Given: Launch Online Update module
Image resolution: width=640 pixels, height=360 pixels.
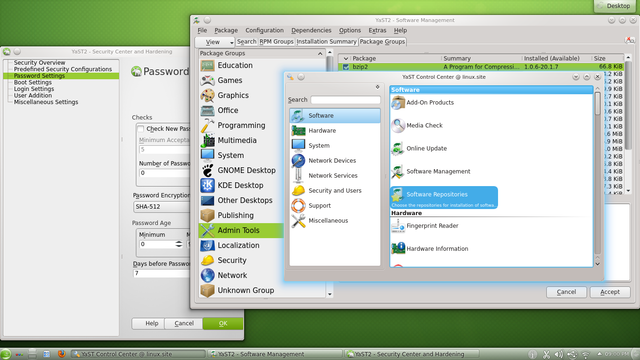Looking at the screenshot, I should click(419, 148).
